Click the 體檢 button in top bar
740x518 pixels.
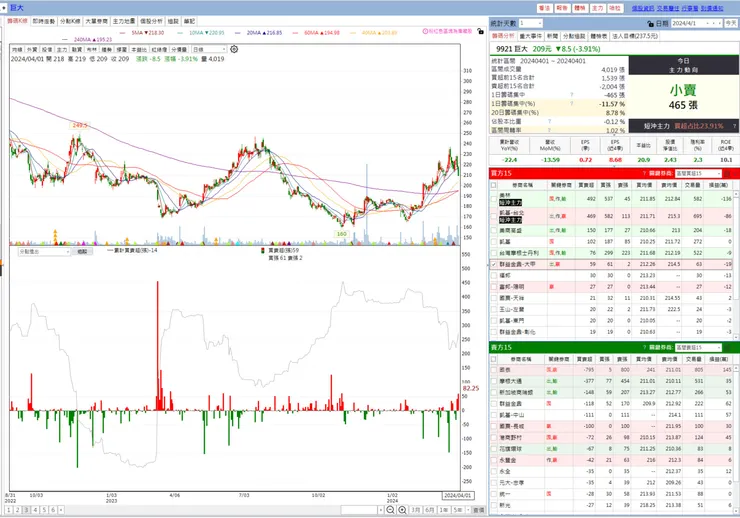coord(580,8)
